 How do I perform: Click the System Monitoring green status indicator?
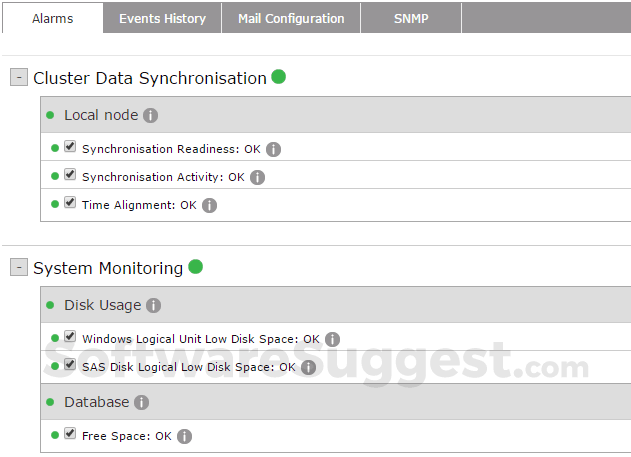(x=196, y=266)
